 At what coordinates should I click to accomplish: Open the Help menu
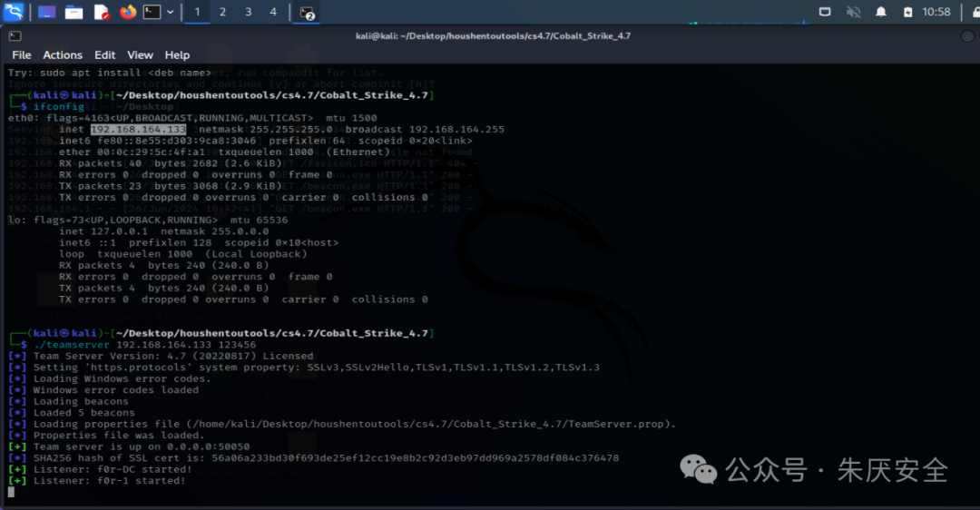(177, 55)
